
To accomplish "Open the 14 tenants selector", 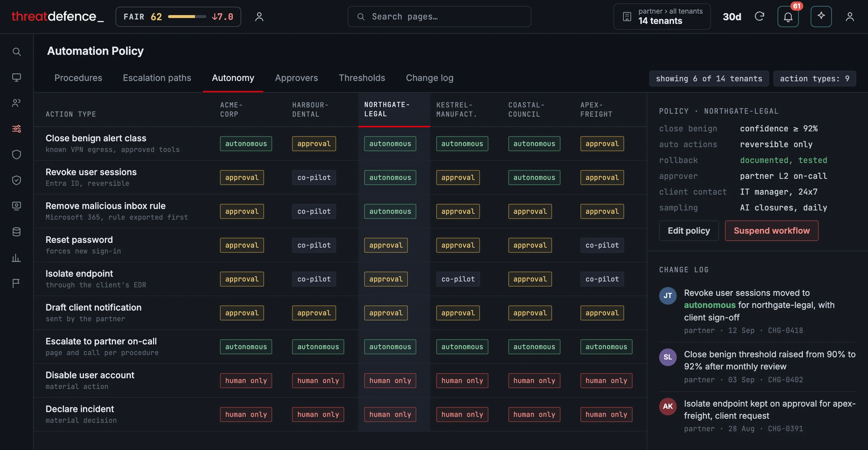I will (x=662, y=17).
